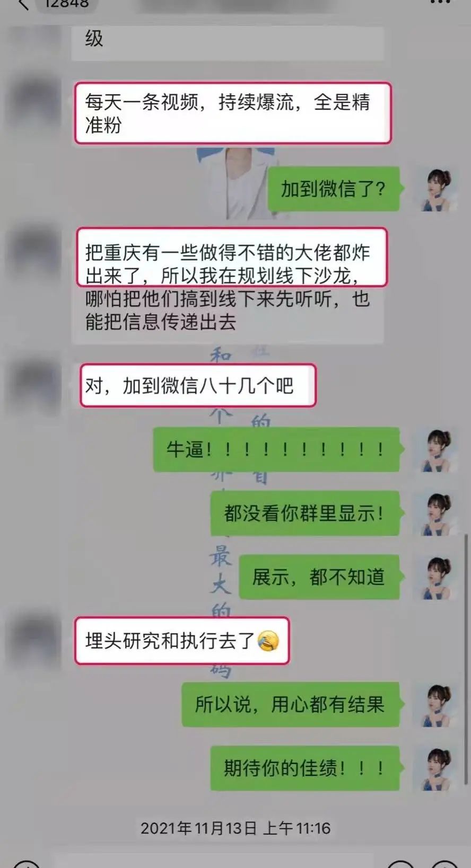Tap avatar beside 加到微信了? message
Image resolution: width=471 pixels, height=868 pixels.
(x=435, y=189)
